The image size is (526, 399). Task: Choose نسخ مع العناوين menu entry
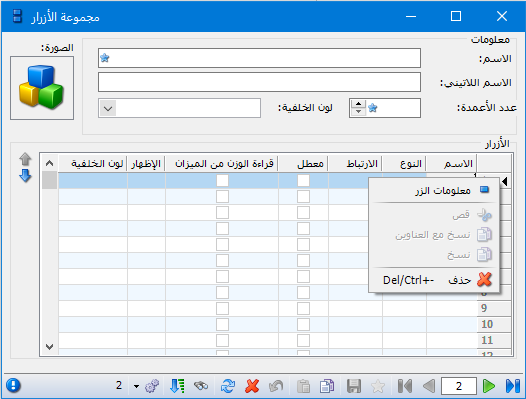[x=434, y=235]
